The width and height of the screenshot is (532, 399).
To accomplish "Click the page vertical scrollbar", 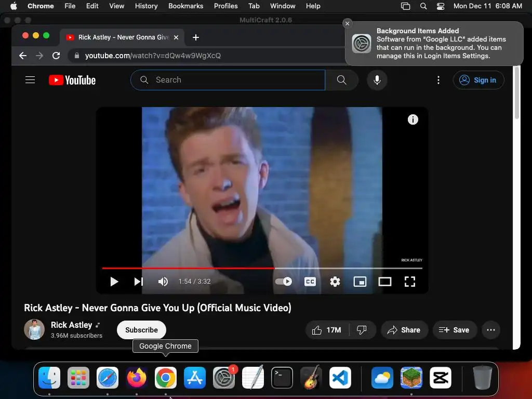I will pyautogui.click(x=517, y=94).
